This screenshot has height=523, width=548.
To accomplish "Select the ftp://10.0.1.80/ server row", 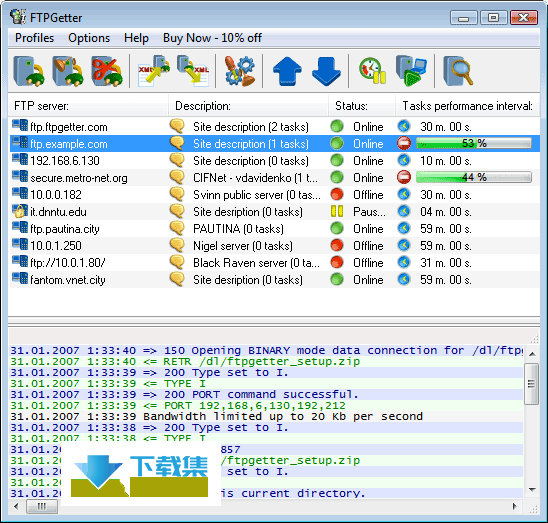I will 275,263.
